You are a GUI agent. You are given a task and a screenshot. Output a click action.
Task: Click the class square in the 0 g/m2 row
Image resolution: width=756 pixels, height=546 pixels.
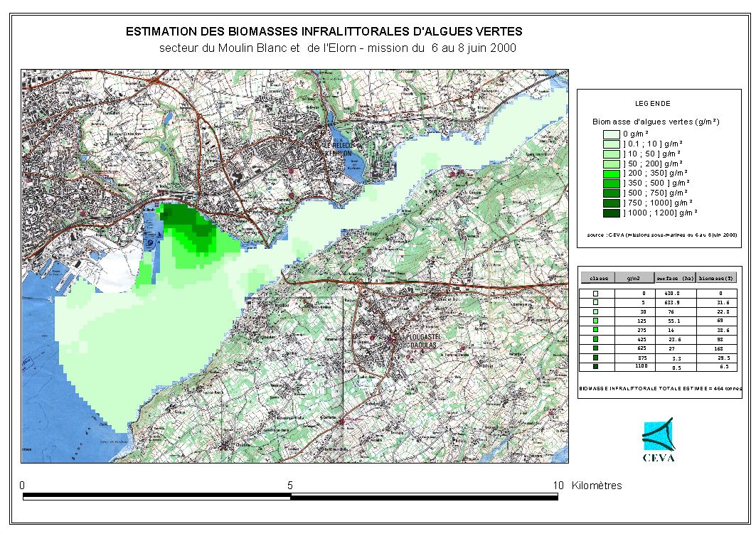click(x=596, y=293)
